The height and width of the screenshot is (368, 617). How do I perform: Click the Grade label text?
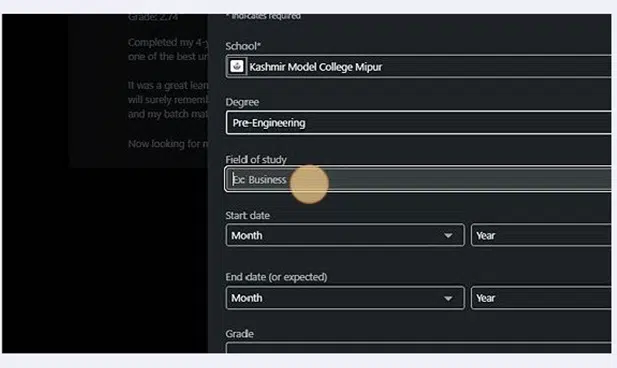pyautogui.click(x=240, y=334)
